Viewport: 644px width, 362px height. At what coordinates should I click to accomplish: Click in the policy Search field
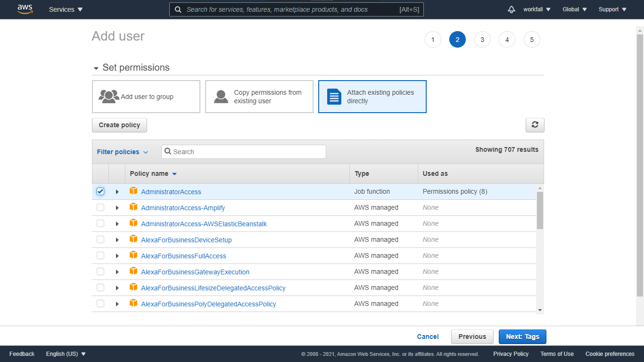click(x=244, y=152)
